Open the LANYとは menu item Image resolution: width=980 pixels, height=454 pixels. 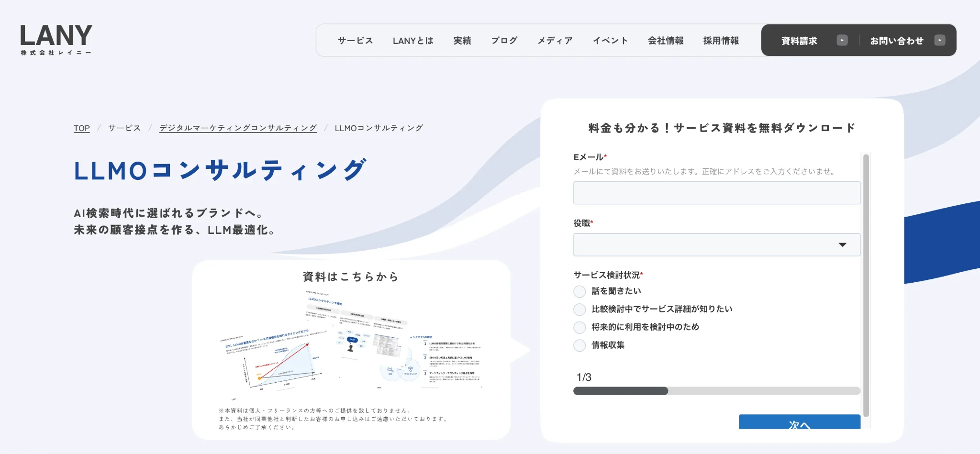413,41
